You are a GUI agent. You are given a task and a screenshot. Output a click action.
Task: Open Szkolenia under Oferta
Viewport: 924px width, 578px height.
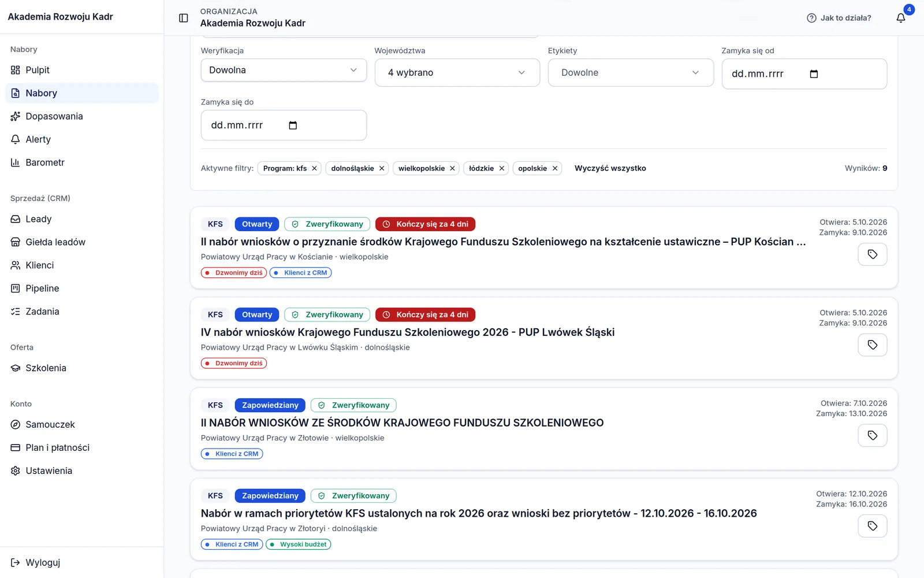[x=82, y=368]
